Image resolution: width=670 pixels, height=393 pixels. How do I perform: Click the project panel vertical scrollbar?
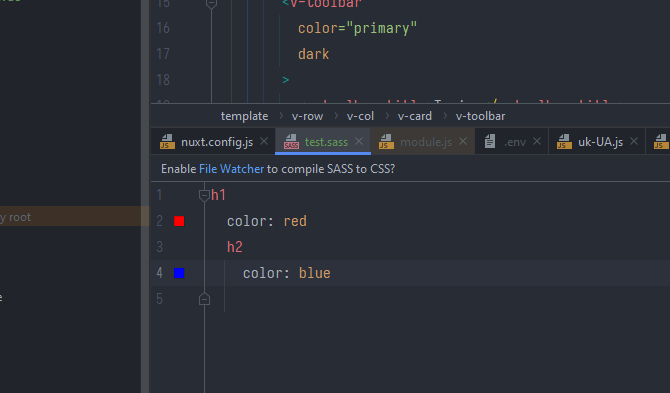pyautogui.click(x=145, y=196)
